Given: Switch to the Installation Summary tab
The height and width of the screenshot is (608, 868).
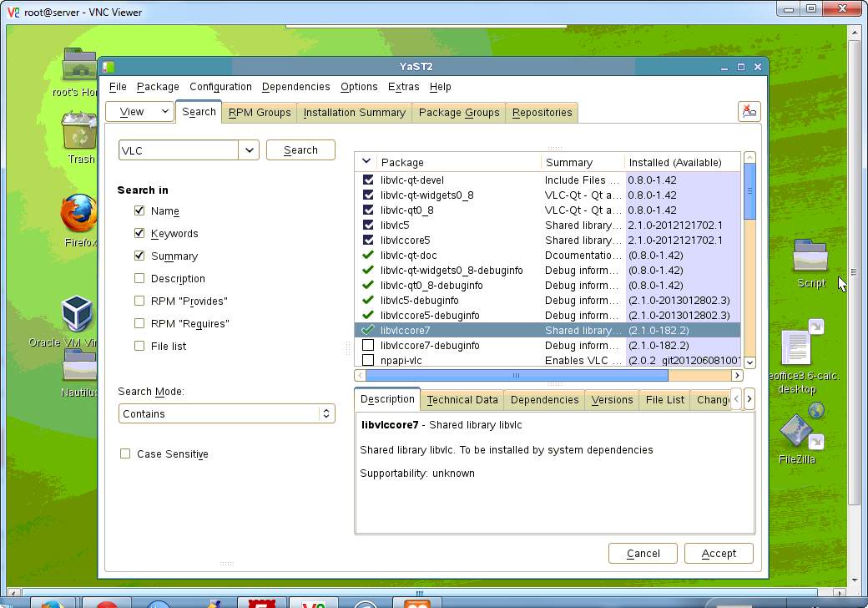Looking at the screenshot, I should [x=354, y=113].
